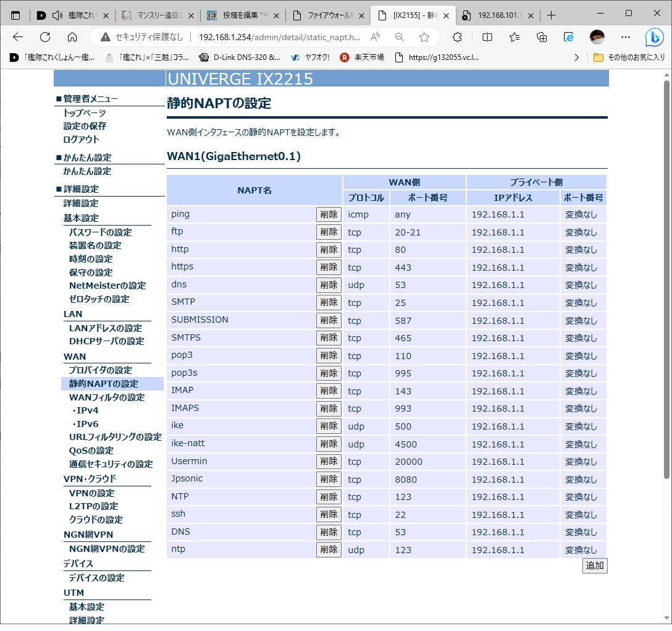Switch to the ファイアウォール tab
The width and height of the screenshot is (672, 631).
(x=329, y=16)
